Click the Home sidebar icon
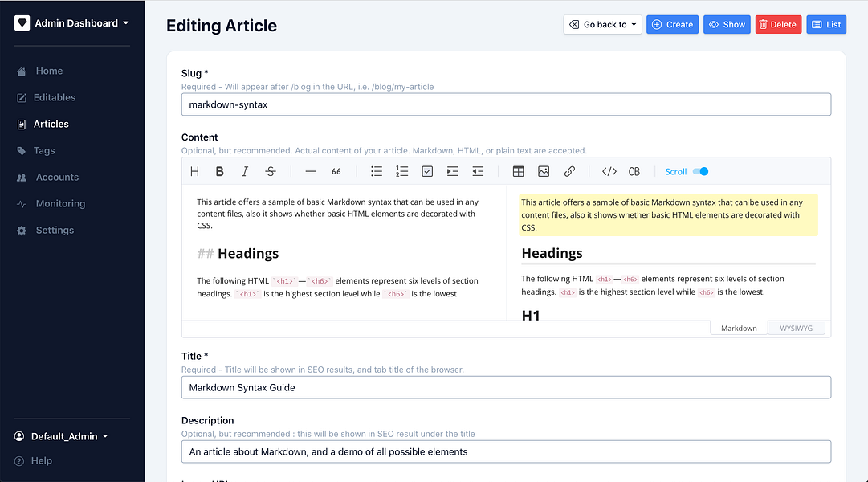Viewport: 868px width, 482px height. [x=22, y=71]
